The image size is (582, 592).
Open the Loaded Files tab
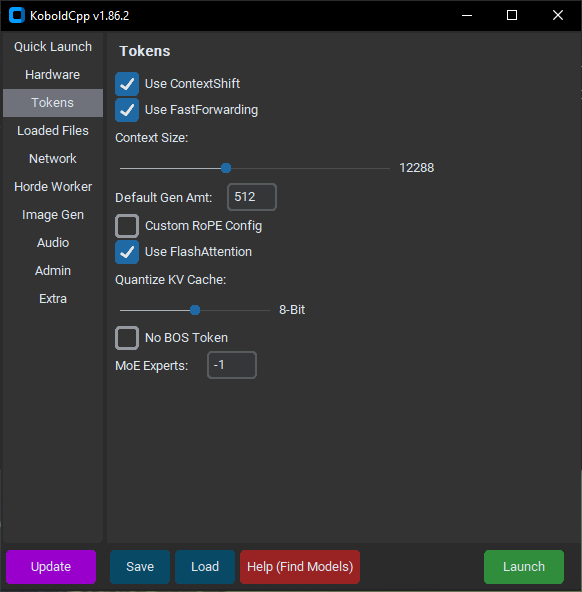[53, 131]
